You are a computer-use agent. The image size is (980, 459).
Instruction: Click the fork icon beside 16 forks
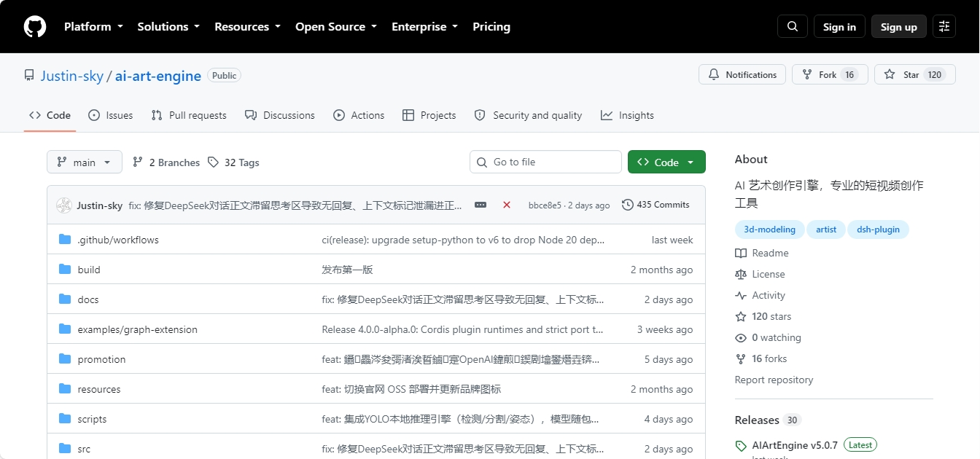(x=741, y=358)
